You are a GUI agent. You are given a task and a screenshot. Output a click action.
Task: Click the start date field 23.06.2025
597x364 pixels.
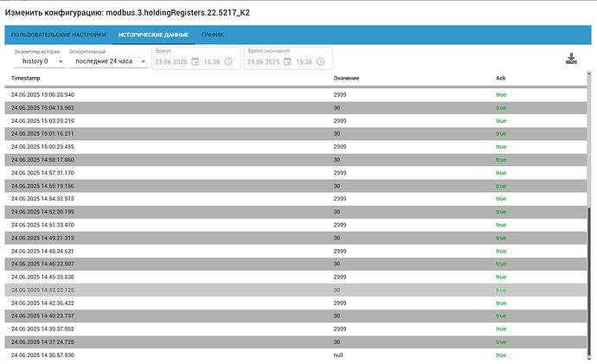[171, 61]
